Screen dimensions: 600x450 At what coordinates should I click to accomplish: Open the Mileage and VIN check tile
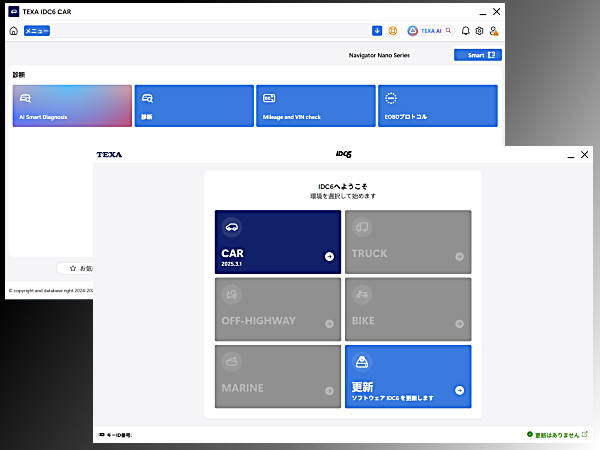coord(315,106)
